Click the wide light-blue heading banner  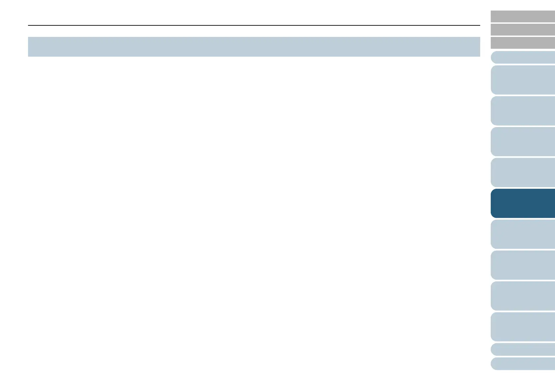tap(254, 47)
